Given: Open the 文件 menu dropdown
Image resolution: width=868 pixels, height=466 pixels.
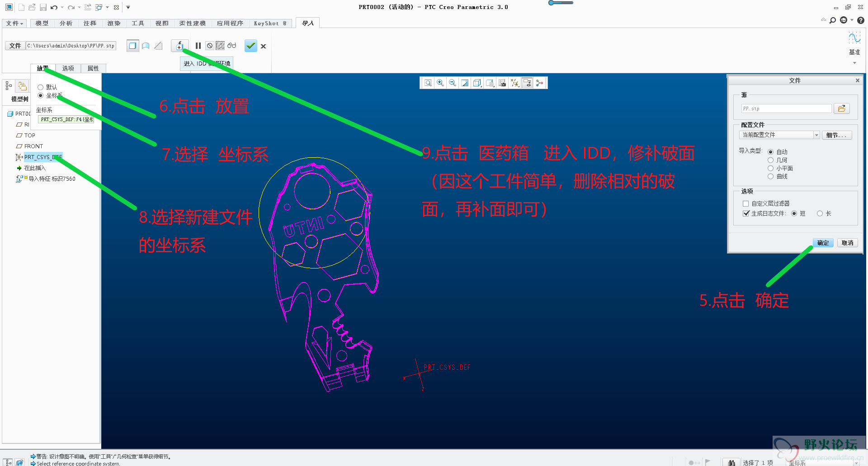Looking at the screenshot, I should pyautogui.click(x=14, y=24).
